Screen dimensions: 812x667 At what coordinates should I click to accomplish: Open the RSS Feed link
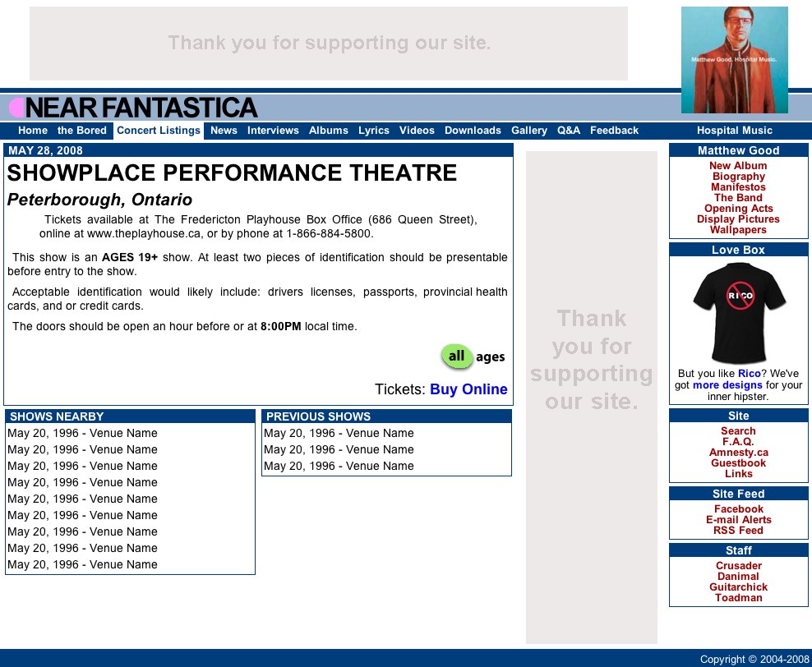[x=738, y=531]
